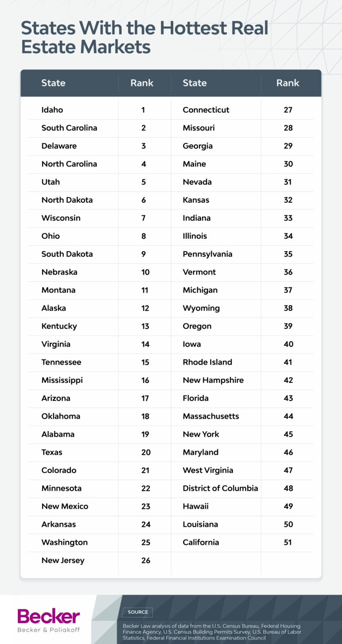342x644 pixels.
Task: Click the Idaho row entry
Action: tap(52, 110)
